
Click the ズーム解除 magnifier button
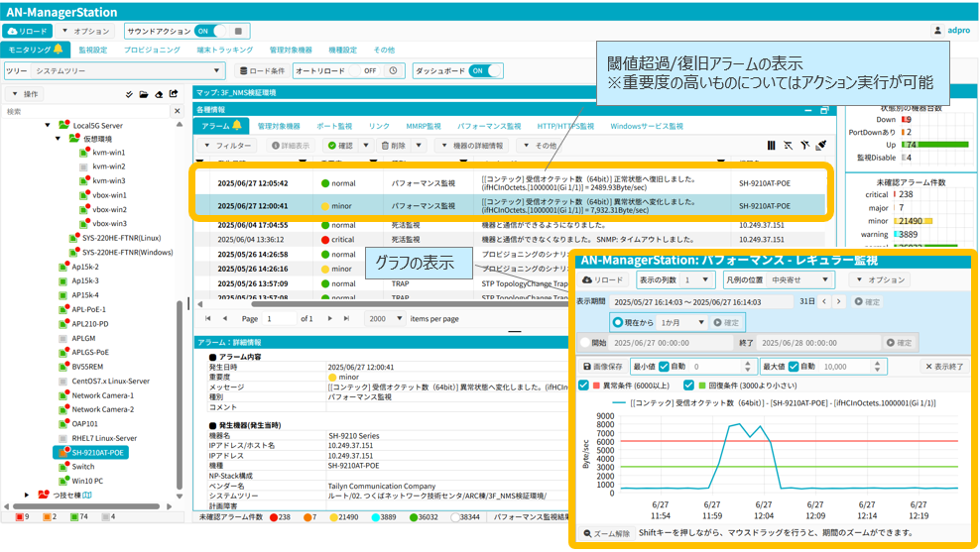607,533
